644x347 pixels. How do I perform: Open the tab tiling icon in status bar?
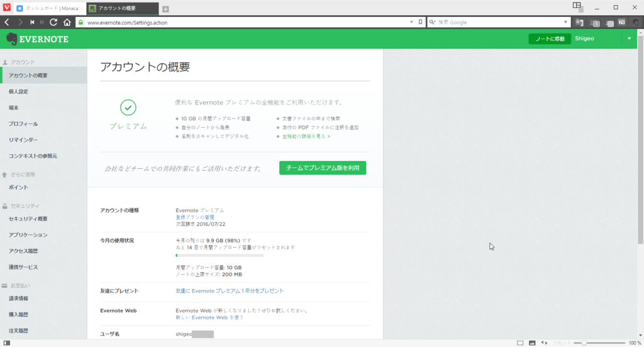coord(520,343)
